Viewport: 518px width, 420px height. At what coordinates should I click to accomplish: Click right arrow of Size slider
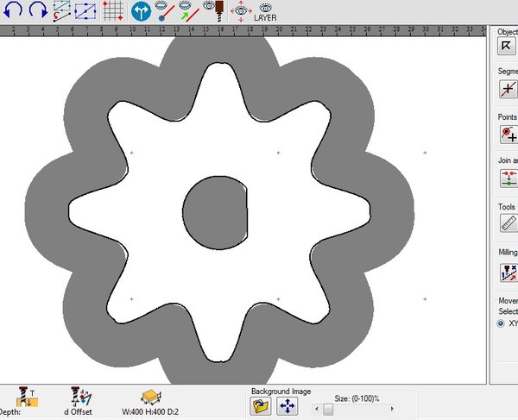pyautogui.click(x=392, y=409)
